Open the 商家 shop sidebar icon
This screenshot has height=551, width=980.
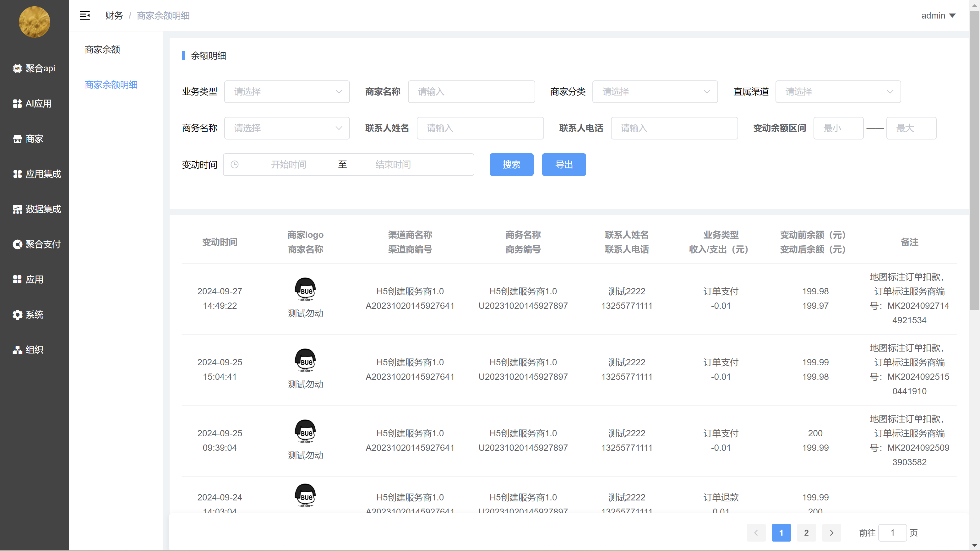click(x=18, y=139)
